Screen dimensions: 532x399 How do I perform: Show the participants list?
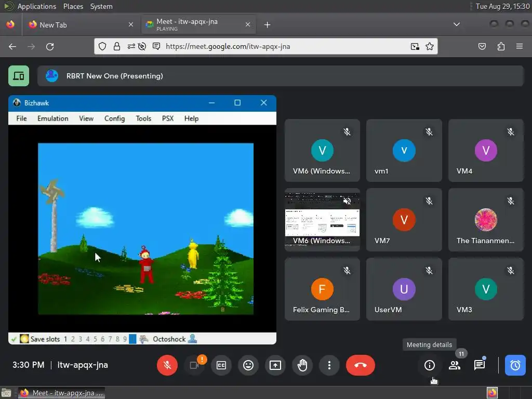pos(454,365)
